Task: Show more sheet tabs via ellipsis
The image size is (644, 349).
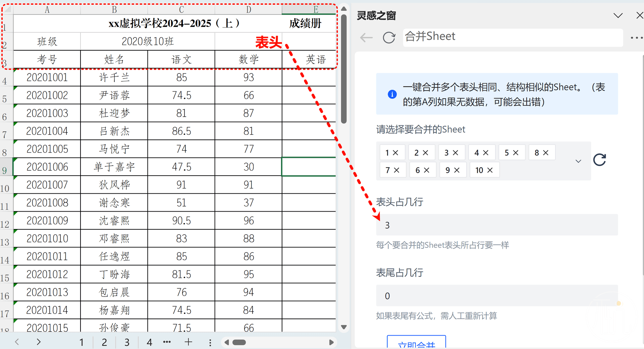Action: point(167,342)
